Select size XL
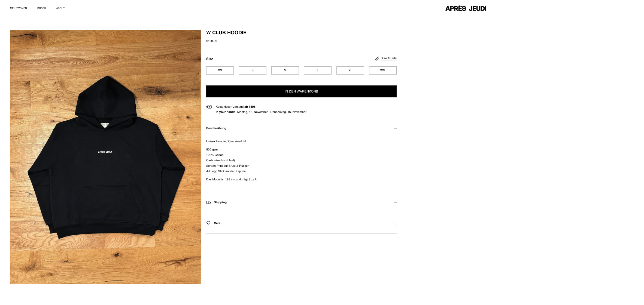The image size is (644, 305). pyautogui.click(x=350, y=70)
